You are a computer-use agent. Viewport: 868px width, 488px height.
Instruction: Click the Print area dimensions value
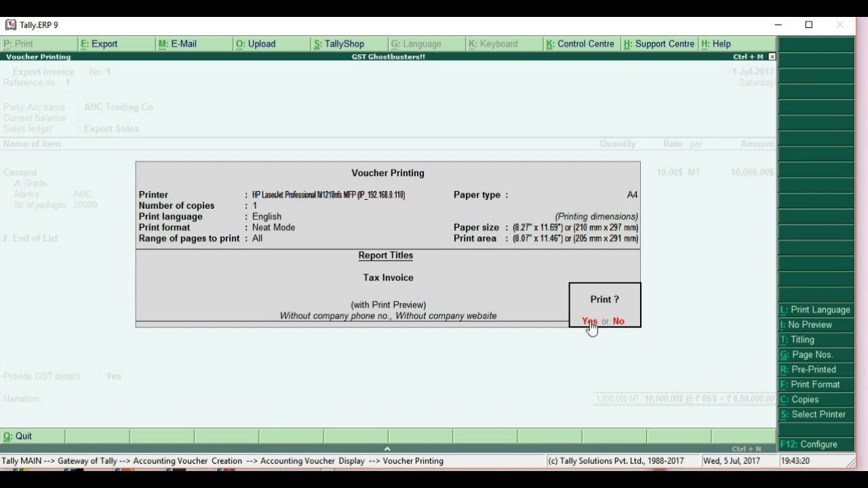[575, 239]
